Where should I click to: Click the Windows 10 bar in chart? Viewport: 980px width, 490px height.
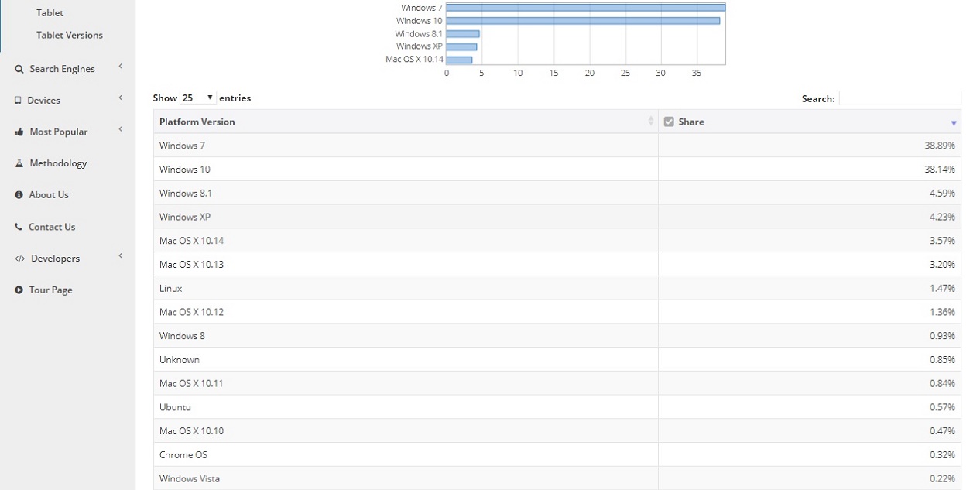pos(583,21)
